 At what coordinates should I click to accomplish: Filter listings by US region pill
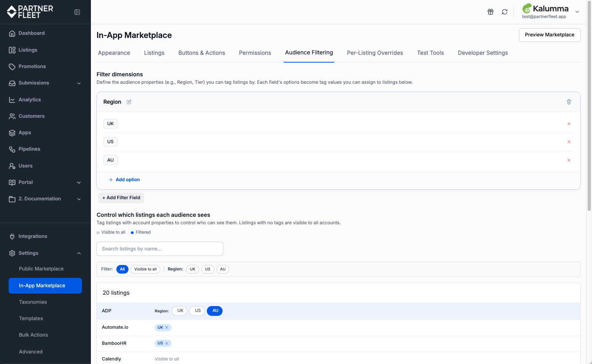pos(208,269)
